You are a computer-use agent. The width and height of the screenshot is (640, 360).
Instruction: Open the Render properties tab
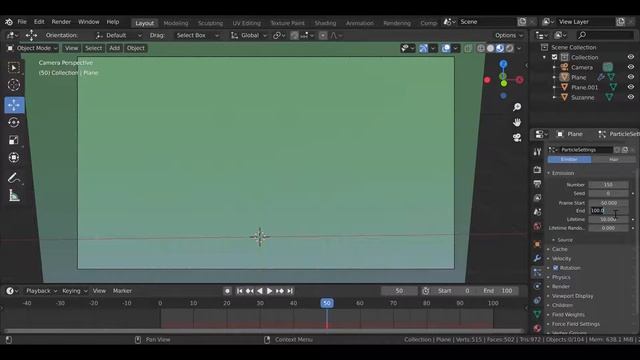537,169
